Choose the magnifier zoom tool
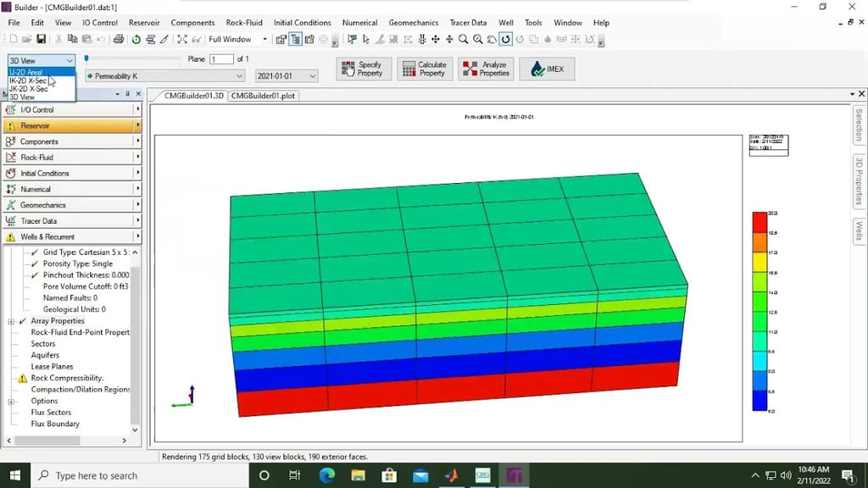 [x=464, y=39]
